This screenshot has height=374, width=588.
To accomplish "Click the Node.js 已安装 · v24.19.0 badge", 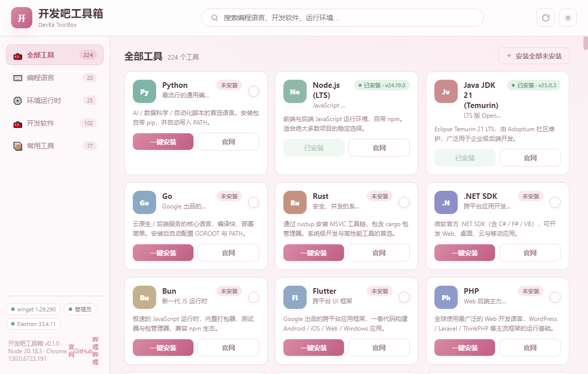I will click(x=382, y=85).
